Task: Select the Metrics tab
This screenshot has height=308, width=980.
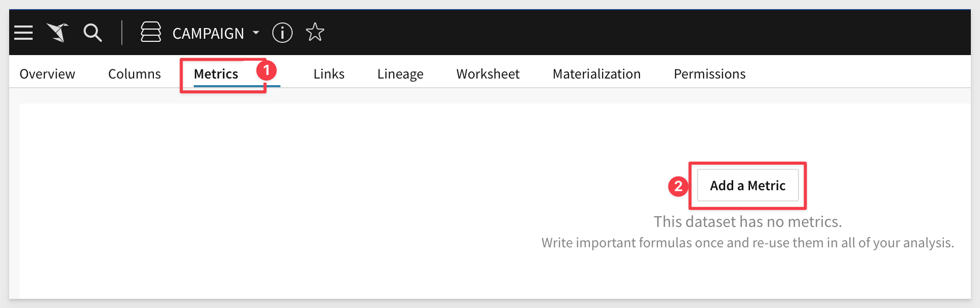Action: click(x=216, y=74)
